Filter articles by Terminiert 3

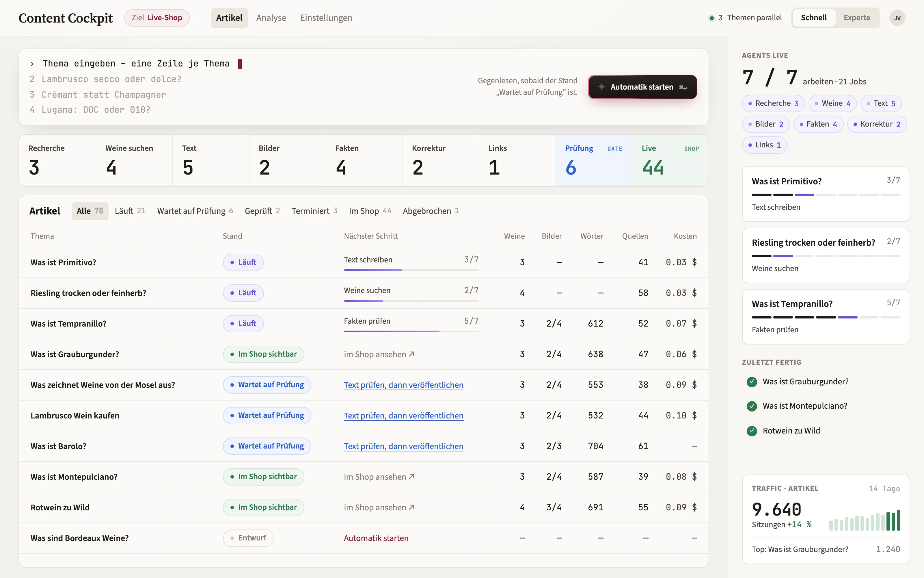click(x=314, y=211)
